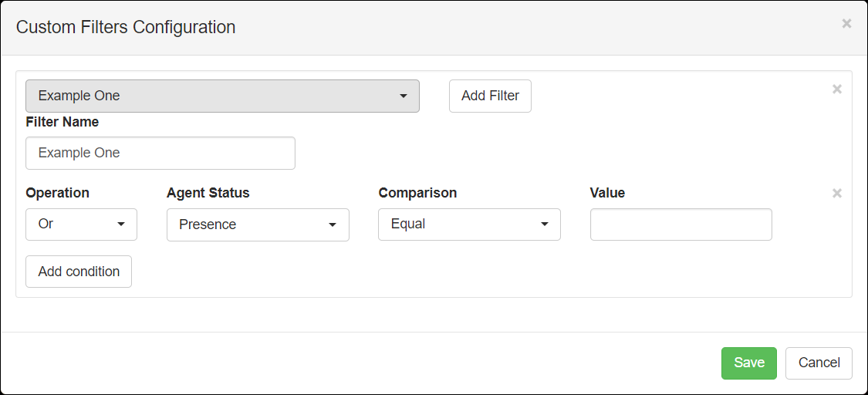Expand the Comparison dropdown showing Equal
868x395 pixels.
pos(469,225)
